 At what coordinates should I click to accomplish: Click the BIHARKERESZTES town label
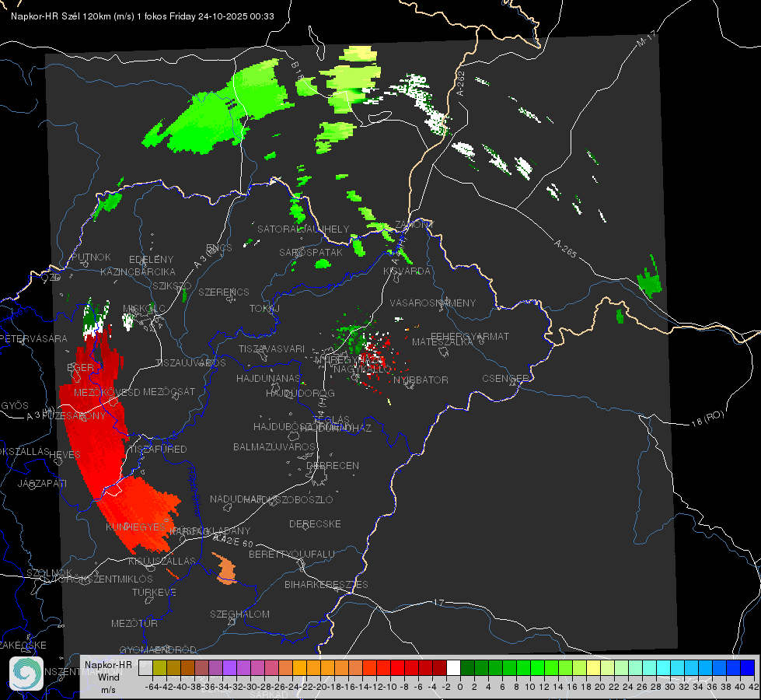326,584
